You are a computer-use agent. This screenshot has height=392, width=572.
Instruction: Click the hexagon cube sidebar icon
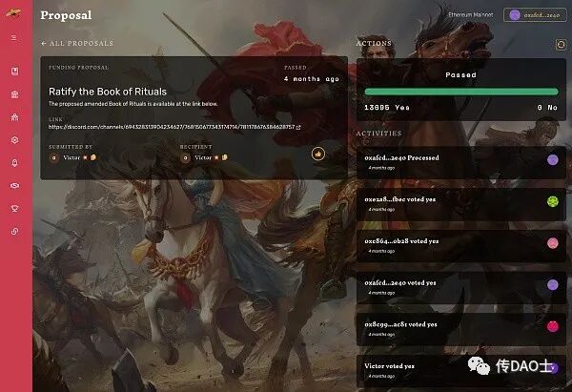[x=14, y=140]
